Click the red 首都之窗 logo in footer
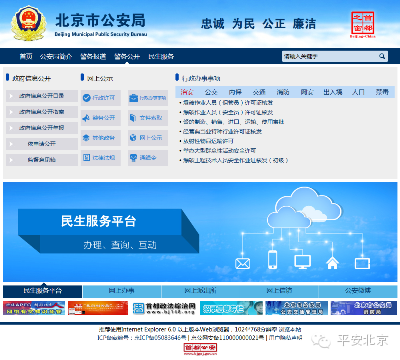Screen dimensions: 400x360 click(x=200, y=349)
